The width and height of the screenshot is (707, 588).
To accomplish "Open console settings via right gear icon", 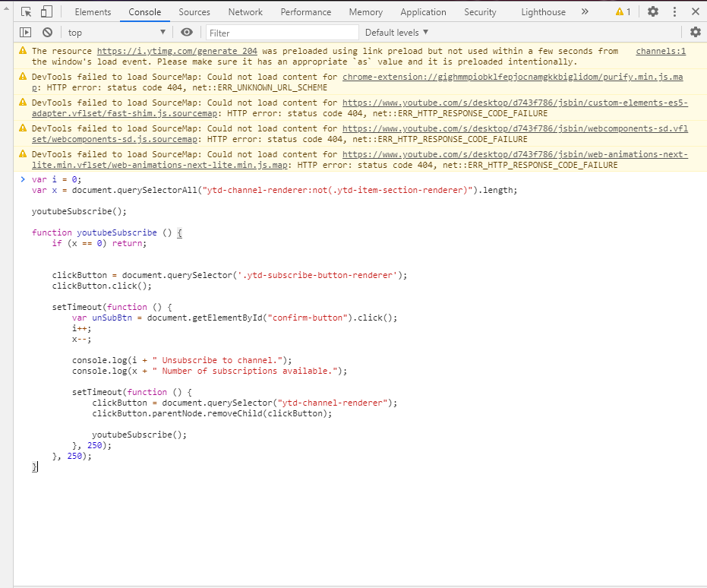I will click(x=696, y=32).
